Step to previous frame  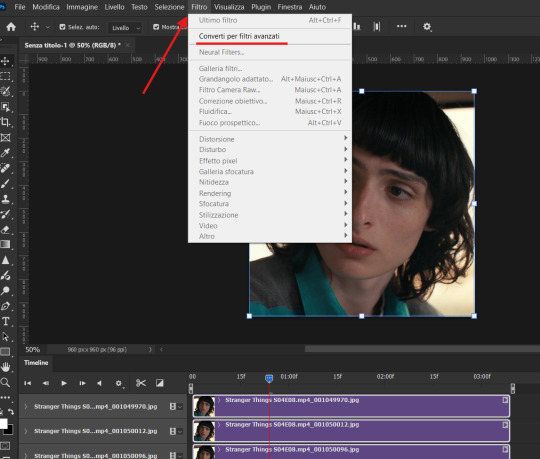(x=45, y=383)
